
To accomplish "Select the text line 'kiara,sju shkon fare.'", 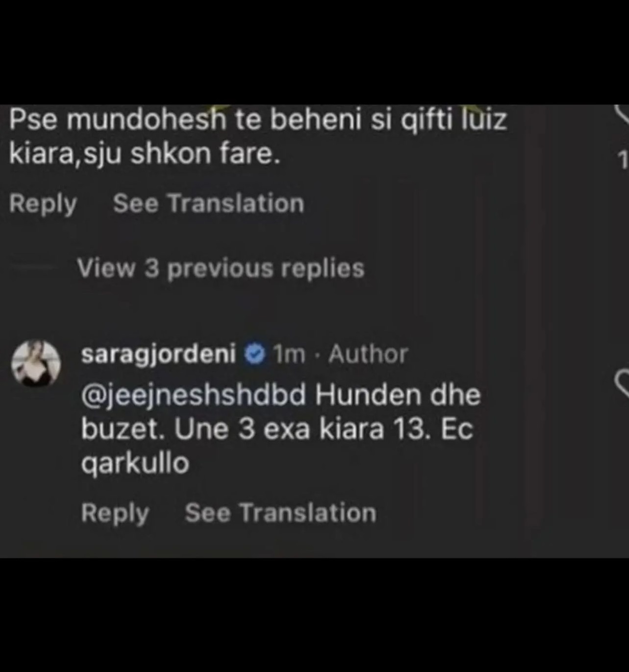I will pyautogui.click(x=145, y=154).
